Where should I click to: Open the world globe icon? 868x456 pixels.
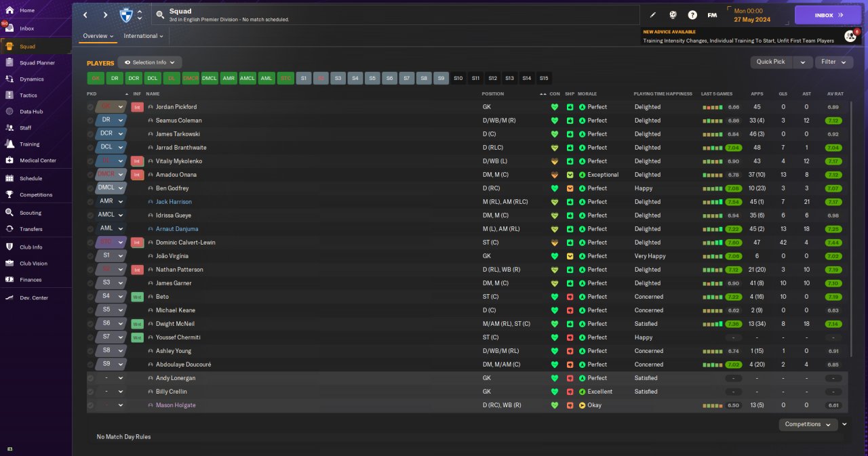point(673,14)
